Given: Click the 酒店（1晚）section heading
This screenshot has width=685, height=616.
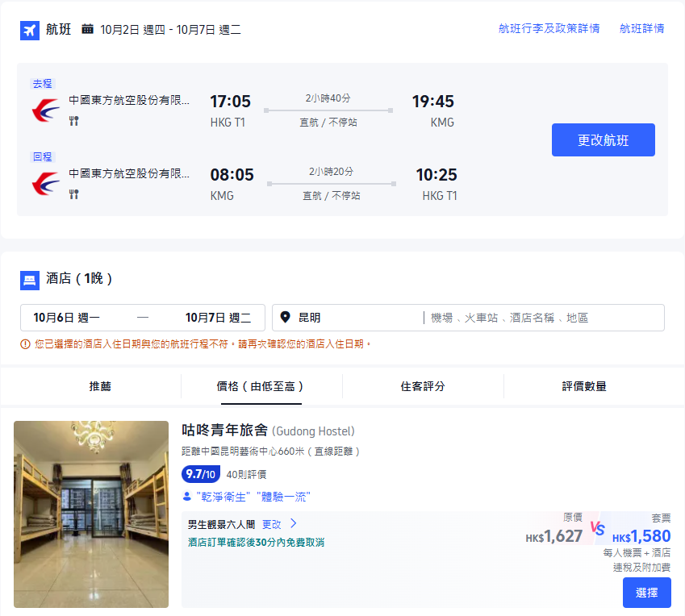Looking at the screenshot, I should click(x=79, y=278).
